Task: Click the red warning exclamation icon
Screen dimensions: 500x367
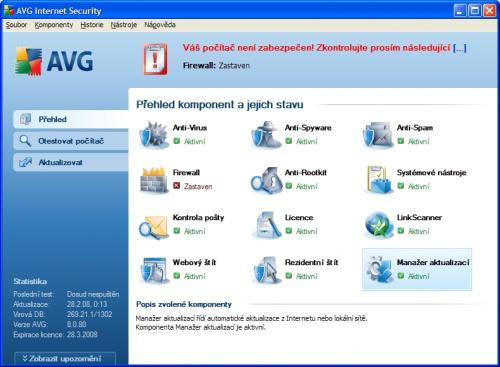Action: coord(155,59)
